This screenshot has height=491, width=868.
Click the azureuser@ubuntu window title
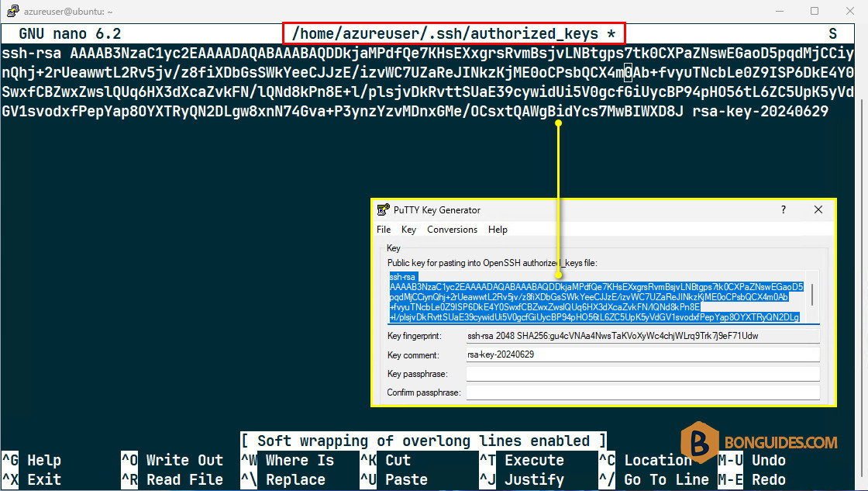click(68, 11)
